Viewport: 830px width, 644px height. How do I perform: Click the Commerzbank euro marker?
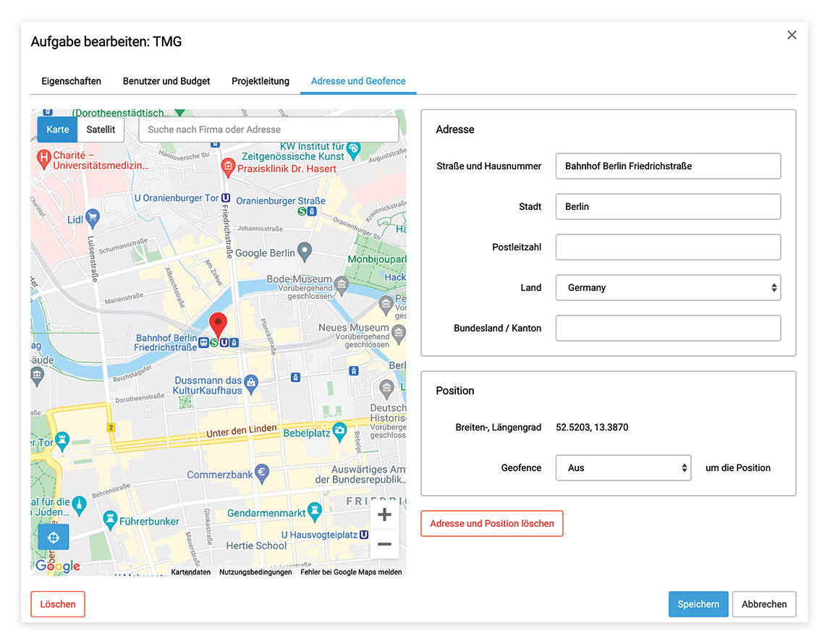261,474
